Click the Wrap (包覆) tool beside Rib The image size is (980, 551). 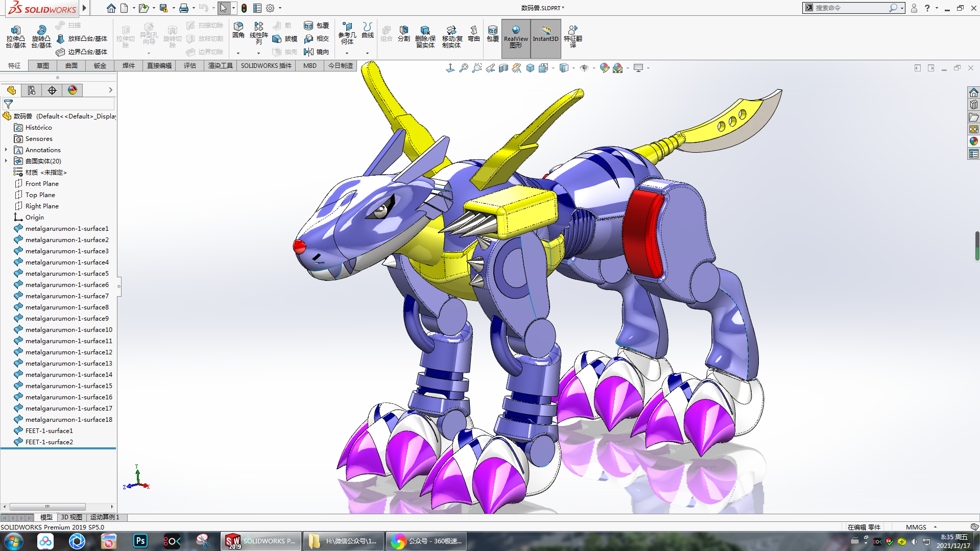[316, 26]
